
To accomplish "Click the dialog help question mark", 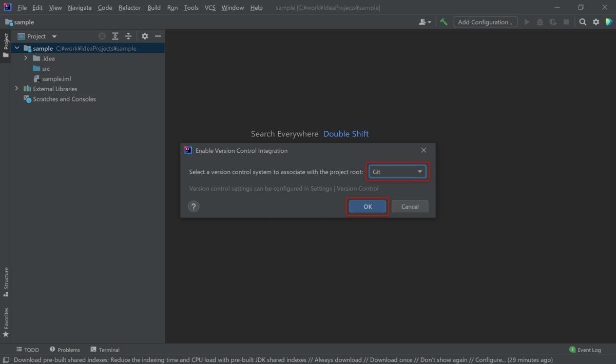I will pos(194,207).
